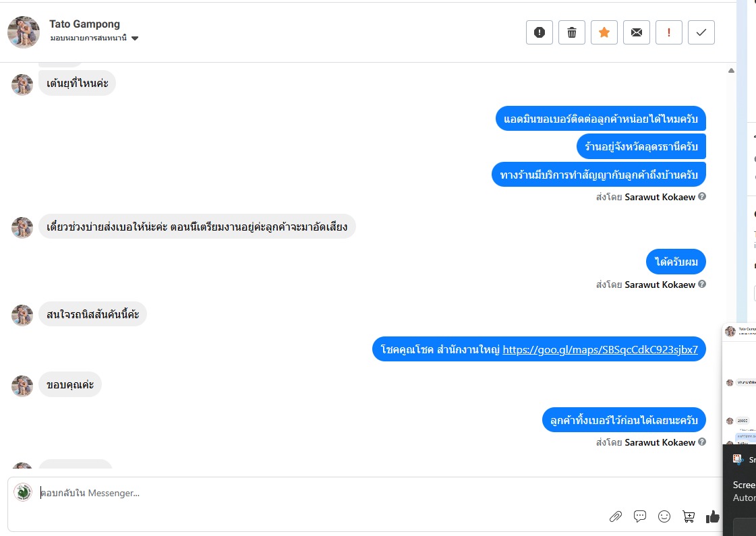Image resolution: width=756 pixels, height=536 pixels.
Task: Open the screenshot preview thumbnail popup
Action: [739, 384]
